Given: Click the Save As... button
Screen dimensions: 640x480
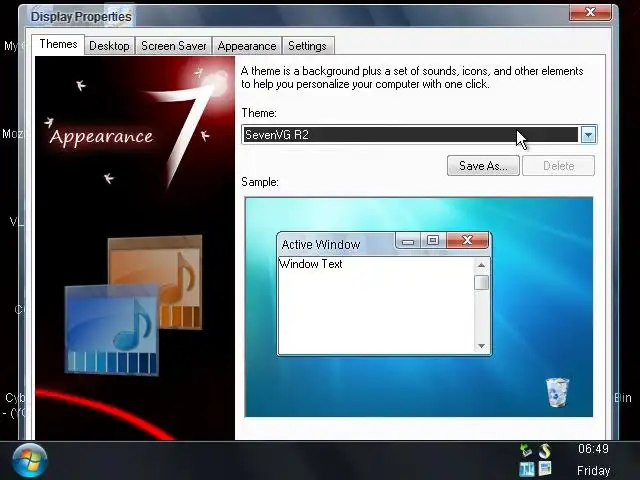Looking at the screenshot, I should (483, 166).
